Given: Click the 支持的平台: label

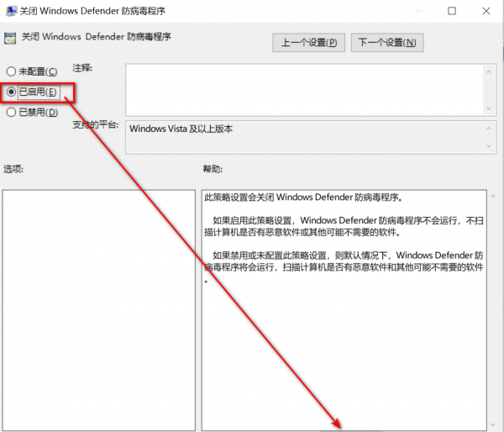Looking at the screenshot, I should pyautogui.click(x=95, y=124).
